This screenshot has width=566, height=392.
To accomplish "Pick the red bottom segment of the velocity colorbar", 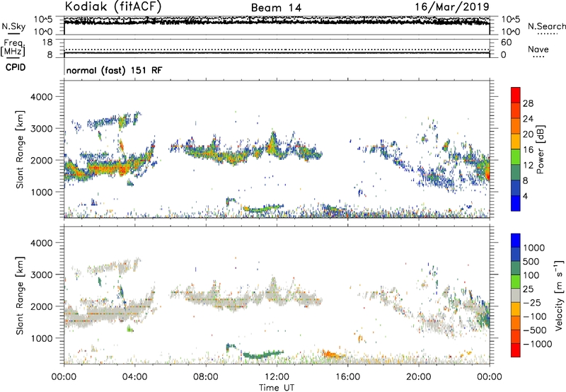I will click(516, 350).
